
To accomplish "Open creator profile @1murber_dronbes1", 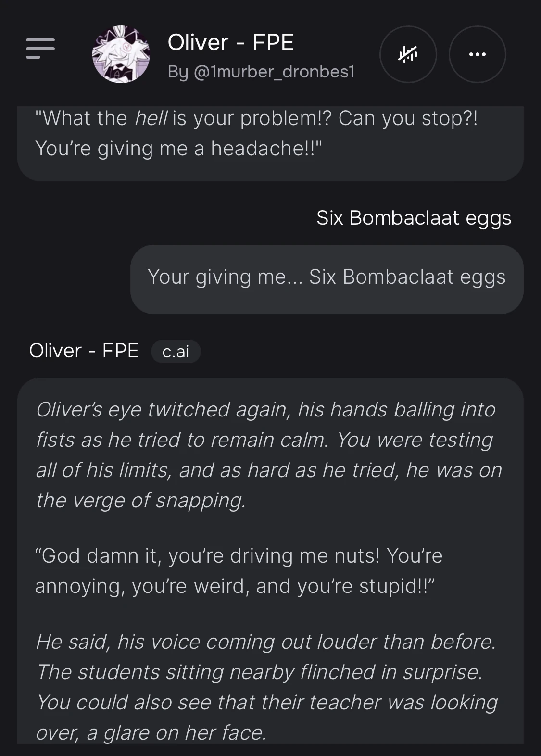I will [261, 72].
